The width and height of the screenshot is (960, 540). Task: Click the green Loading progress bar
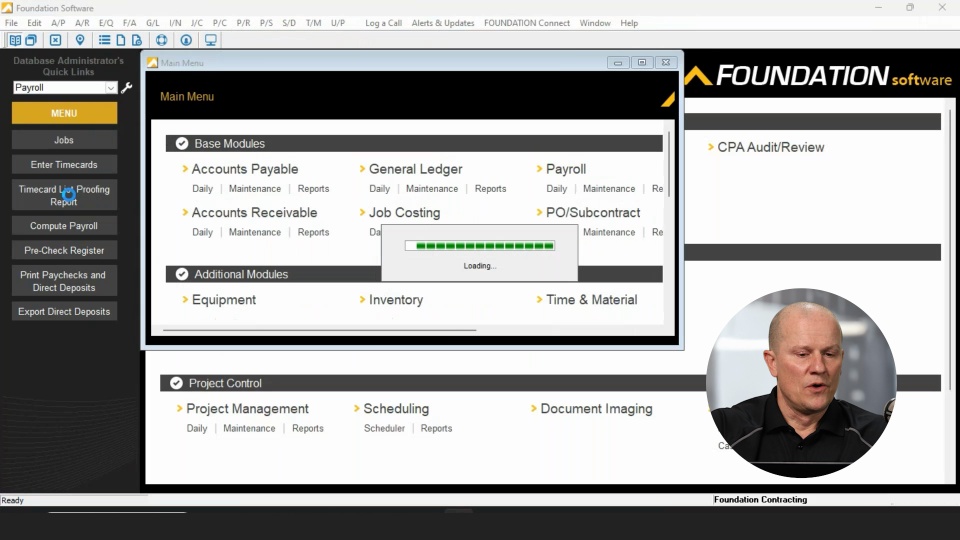coord(479,246)
